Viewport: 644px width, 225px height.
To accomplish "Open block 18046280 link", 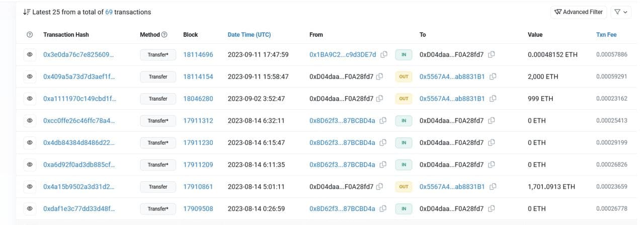I will pyautogui.click(x=198, y=99).
